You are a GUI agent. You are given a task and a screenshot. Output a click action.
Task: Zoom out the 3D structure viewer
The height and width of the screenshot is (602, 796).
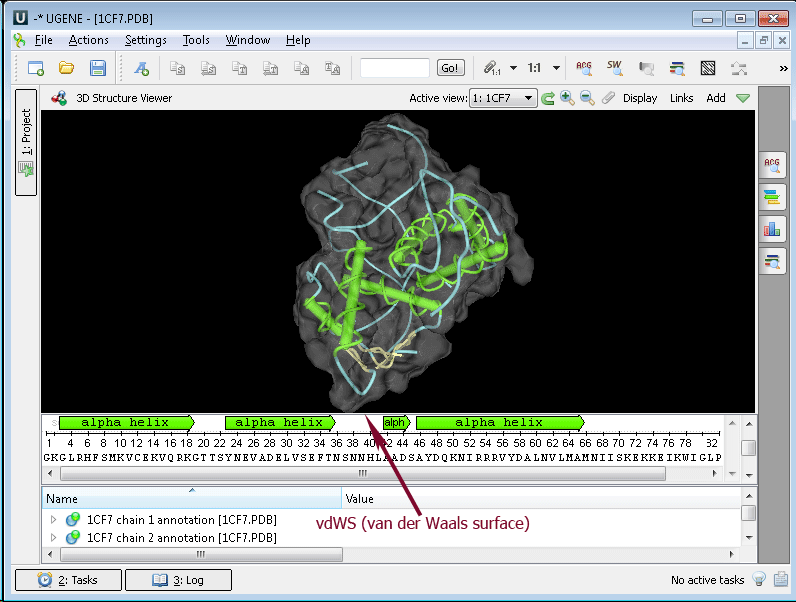587,98
